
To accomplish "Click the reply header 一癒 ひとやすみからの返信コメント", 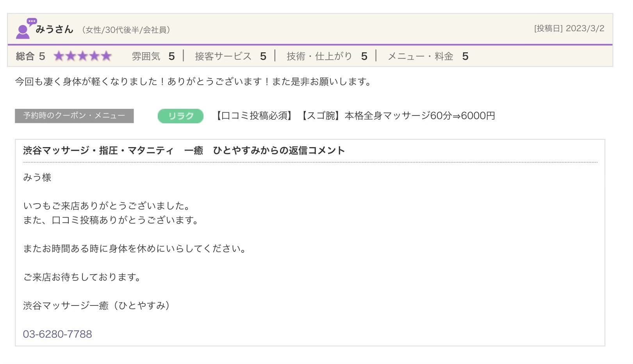I will click(264, 151).
